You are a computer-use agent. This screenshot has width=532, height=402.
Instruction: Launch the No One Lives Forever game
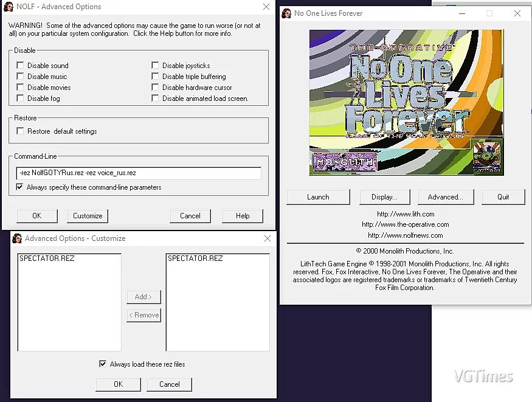click(318, 197)
